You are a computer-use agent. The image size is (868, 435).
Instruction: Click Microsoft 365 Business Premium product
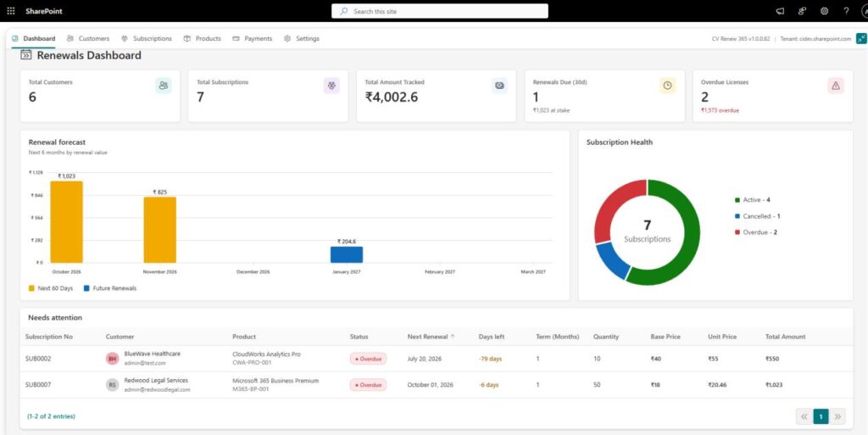tap(275, 381)
